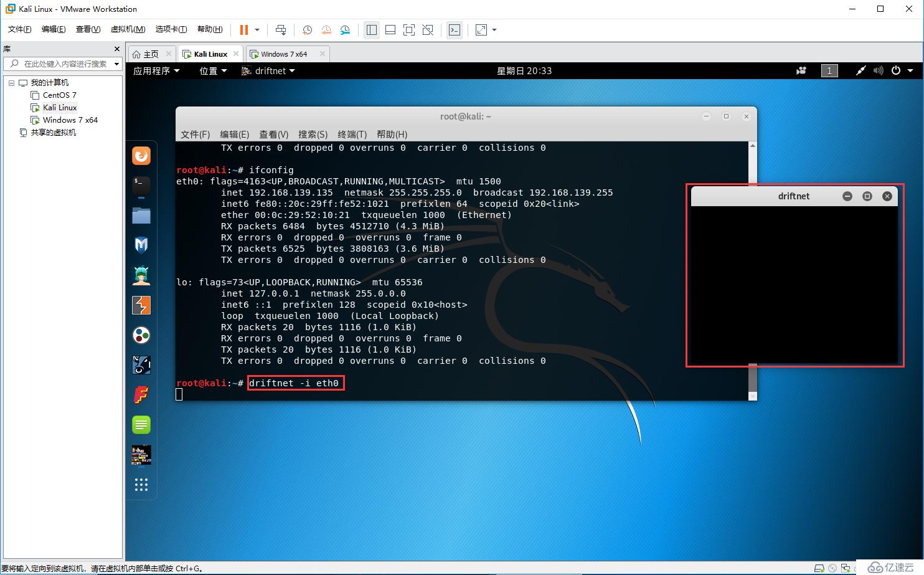The height and width of the screenshot is (575, 924).
Task: Open the library search dropdown arrow
Action: pos(116,64)
